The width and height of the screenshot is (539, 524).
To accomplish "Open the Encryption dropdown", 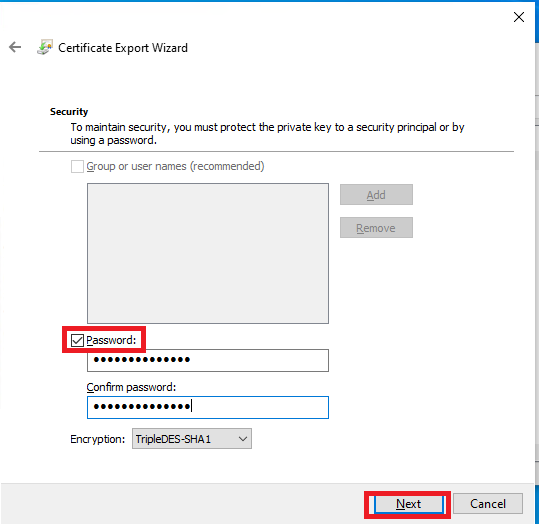I will (192, 439).
